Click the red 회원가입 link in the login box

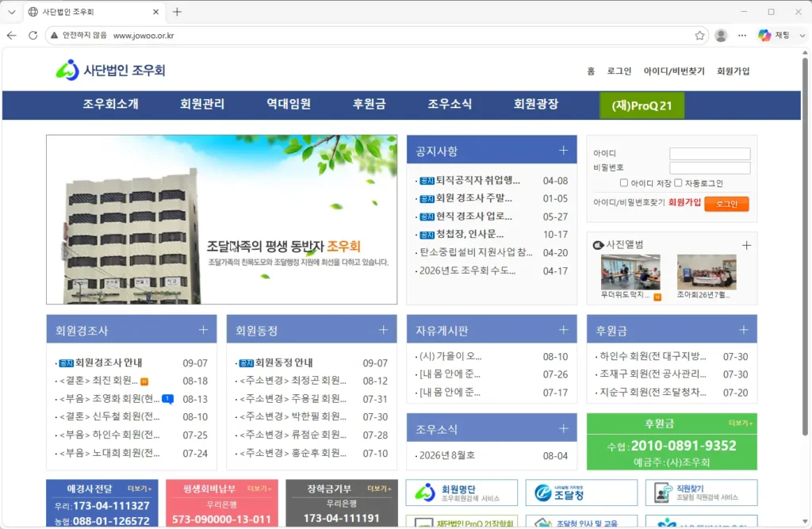[x=684, y=202]
